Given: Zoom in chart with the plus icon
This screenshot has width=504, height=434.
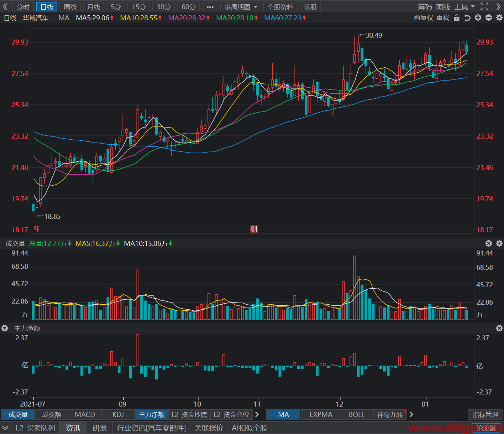Looking at the screenshot, I should click(x=478, y=18).
